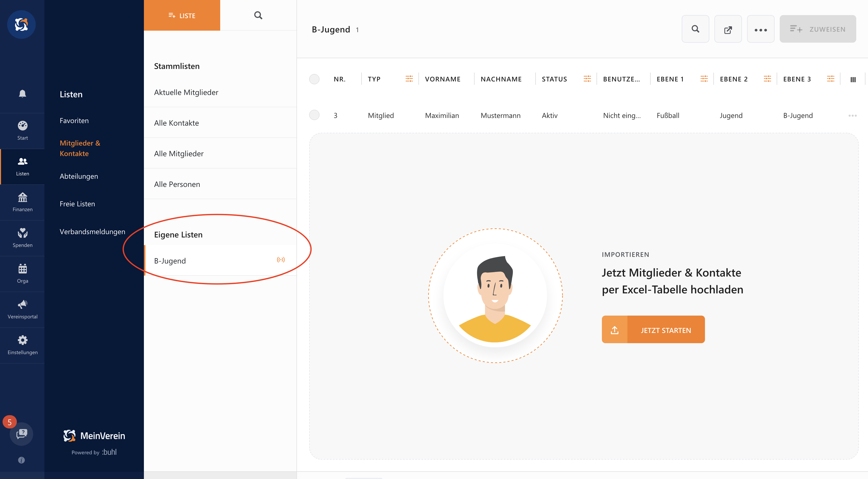Toggle the checkbox for Maximilian Mustermann row
This screenshot has height=479, width=868.
315,115
